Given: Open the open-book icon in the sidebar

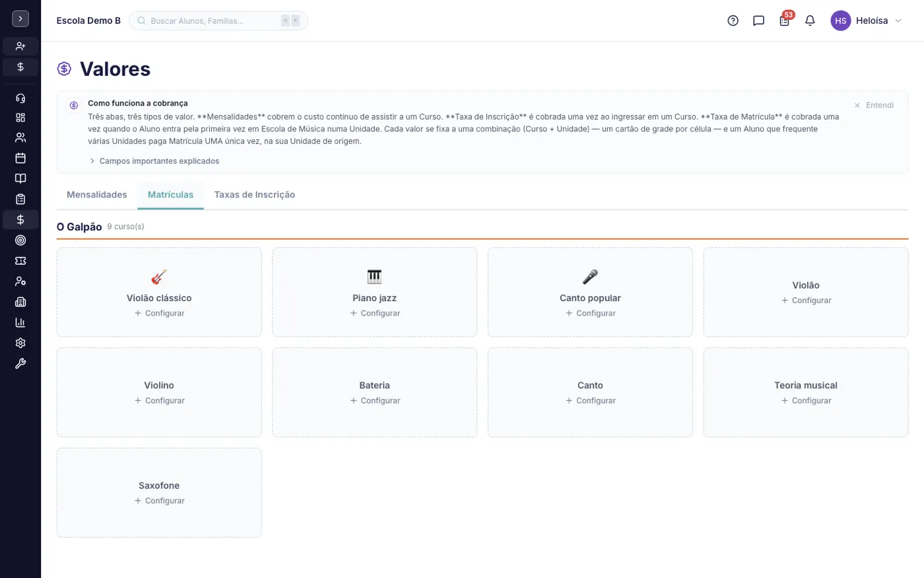Looking at the screenshot, I should 20,178.
